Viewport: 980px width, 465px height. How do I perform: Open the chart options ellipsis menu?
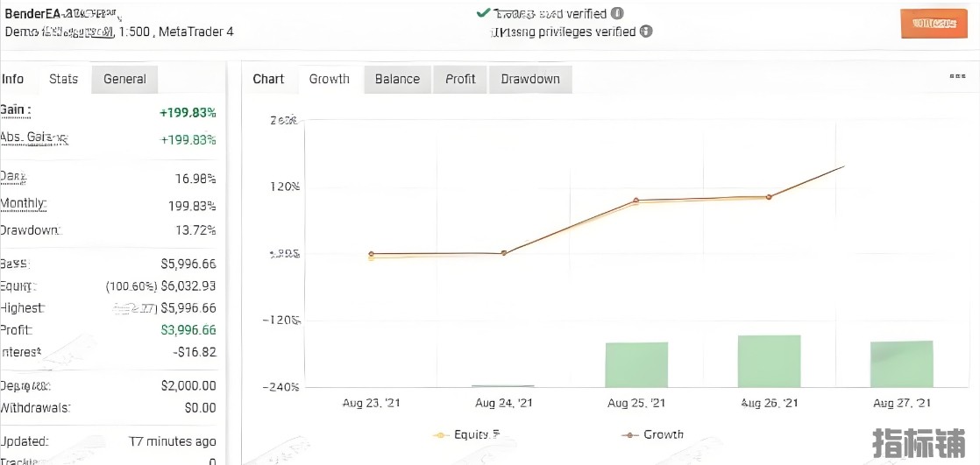(957, 76)
